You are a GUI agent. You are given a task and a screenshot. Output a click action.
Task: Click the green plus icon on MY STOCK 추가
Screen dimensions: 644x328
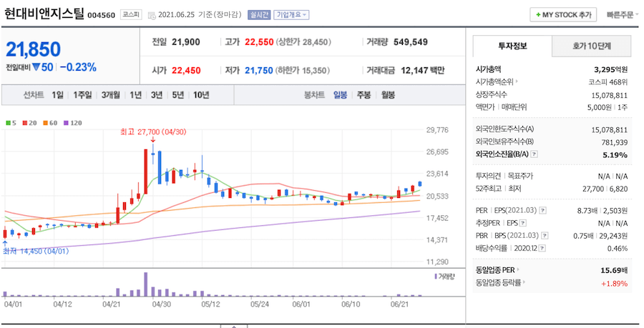538,15
